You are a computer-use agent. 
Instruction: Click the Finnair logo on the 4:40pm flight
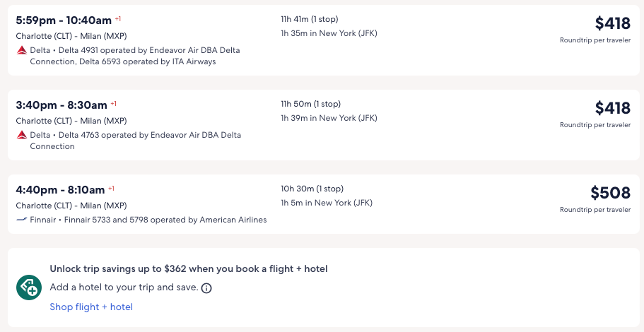pyautogui.click(x=22, y=220)
